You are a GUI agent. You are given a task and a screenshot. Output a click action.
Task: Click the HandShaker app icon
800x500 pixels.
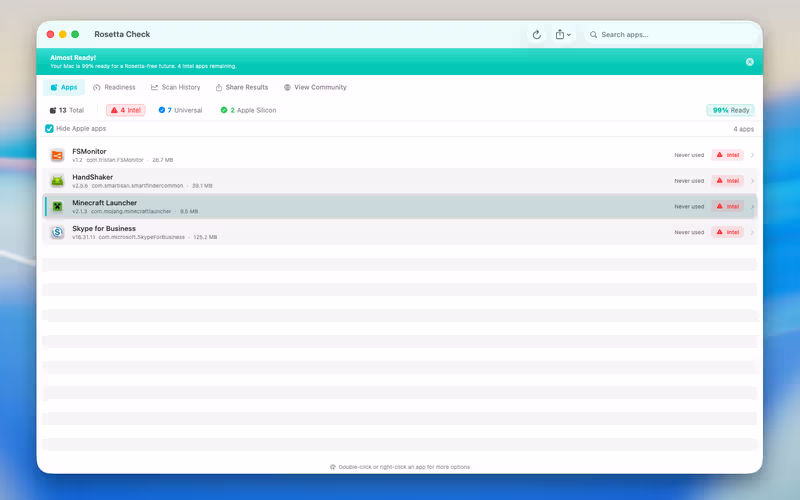(x=57, y=181)
